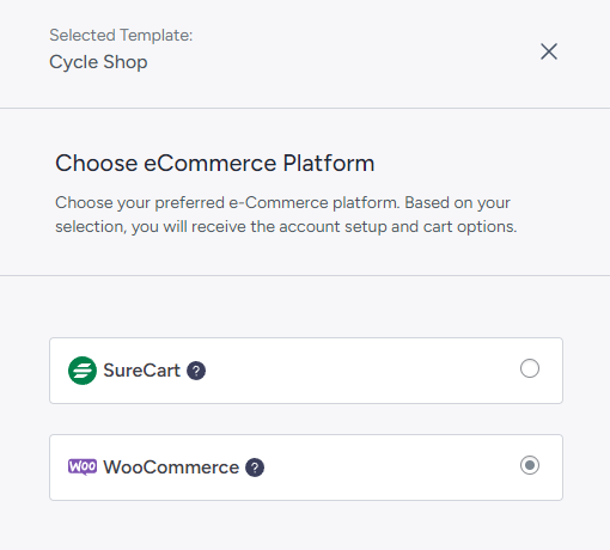Click the divider line above SureCart option
Image resolution: width=610 pixels, height=550 pixels.
[305, 275]
